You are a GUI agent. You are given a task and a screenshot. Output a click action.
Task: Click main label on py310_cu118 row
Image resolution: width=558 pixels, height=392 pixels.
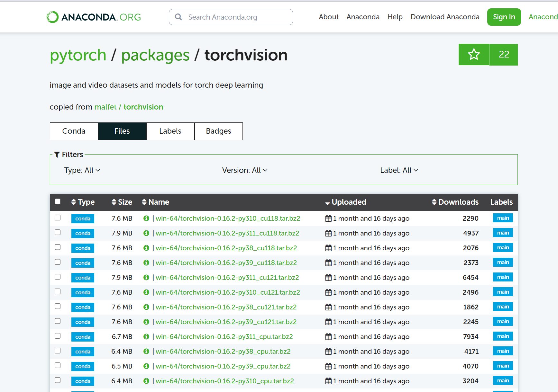503,218
